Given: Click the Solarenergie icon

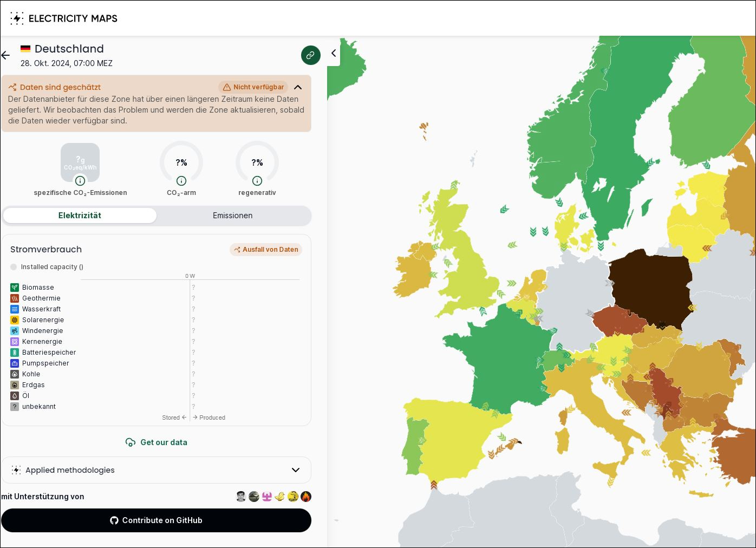Looking at the screenshot, I should click(x=15, y=320).
